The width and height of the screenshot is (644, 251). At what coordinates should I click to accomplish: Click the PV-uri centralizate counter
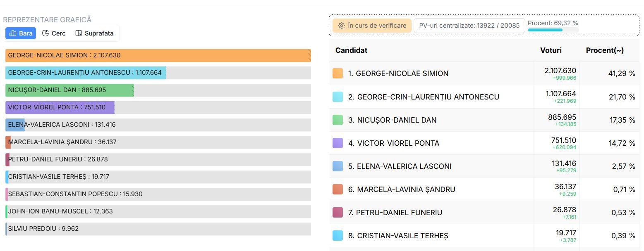469,26
